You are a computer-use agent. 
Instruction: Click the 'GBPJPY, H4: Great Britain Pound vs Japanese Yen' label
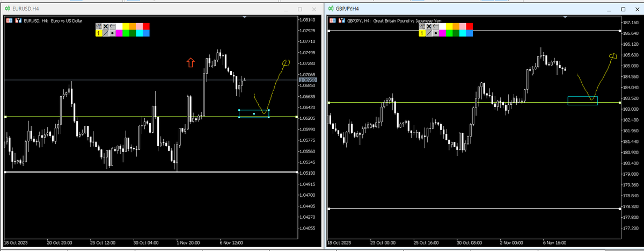click(394, 21)
